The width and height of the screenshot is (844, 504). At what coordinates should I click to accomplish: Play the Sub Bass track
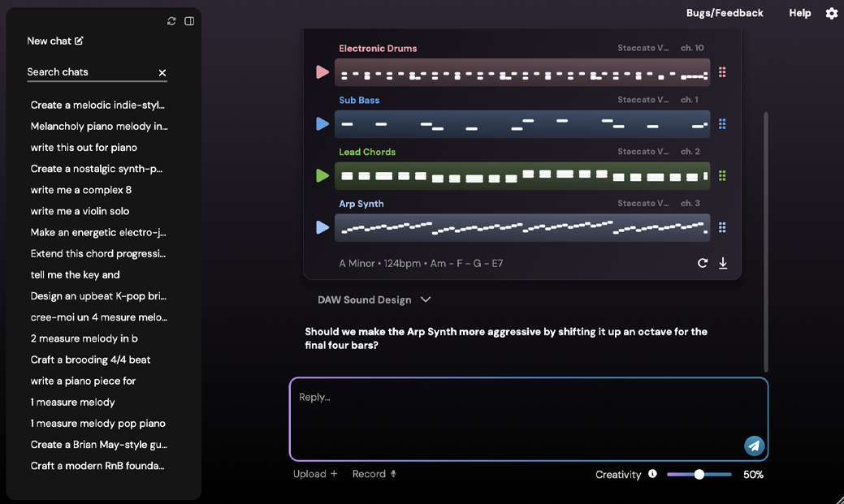[322, 123]
